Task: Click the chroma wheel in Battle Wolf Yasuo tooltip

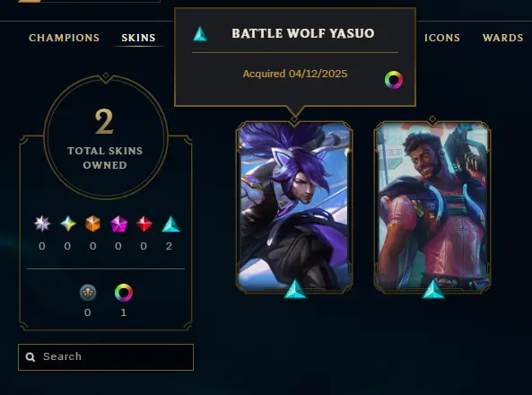Action: tap(394, 80)
